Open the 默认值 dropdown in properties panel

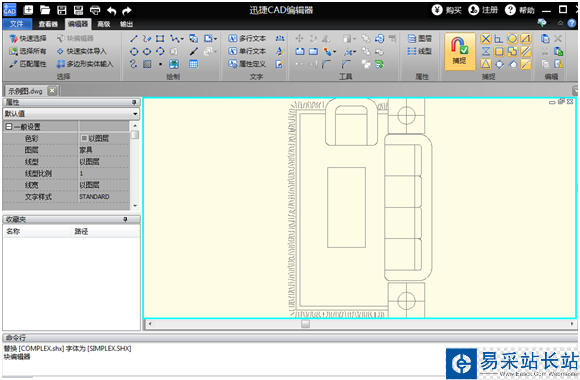click(71, 114)
